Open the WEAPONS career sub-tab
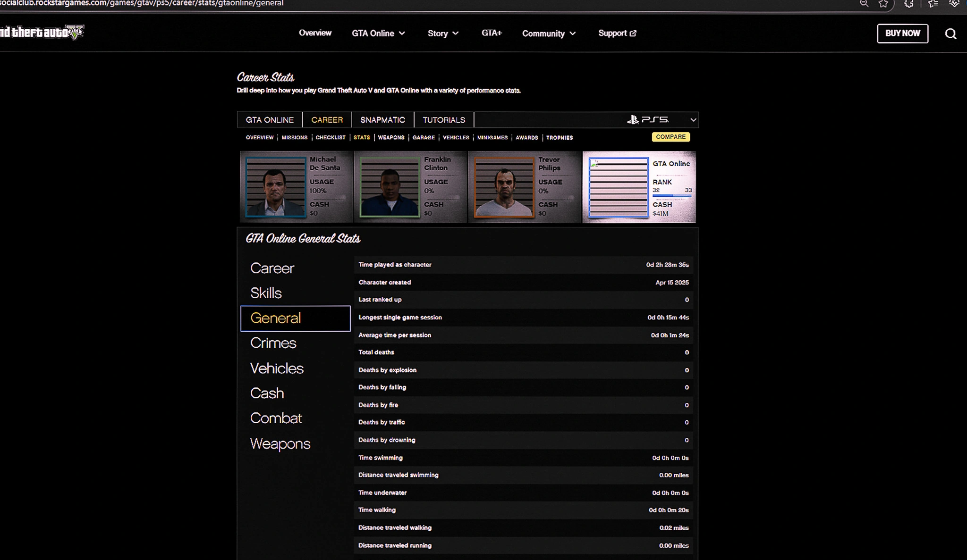This screenshot has width=967, height=560. click(391, 138)
